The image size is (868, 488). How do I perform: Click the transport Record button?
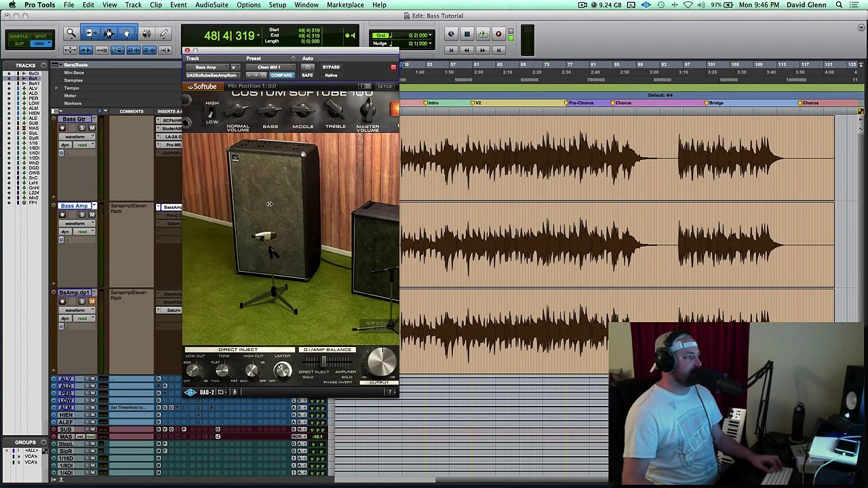coord(498,34)
